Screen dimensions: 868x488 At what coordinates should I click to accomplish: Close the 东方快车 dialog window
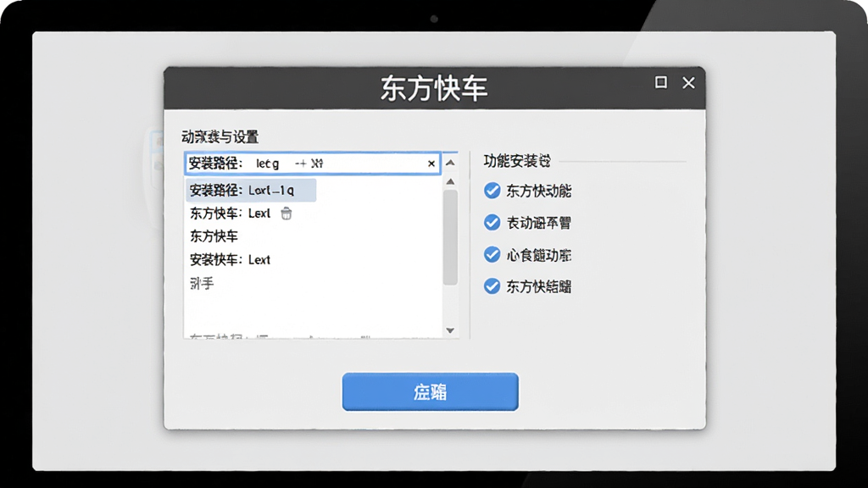click(x=688, y=82)
